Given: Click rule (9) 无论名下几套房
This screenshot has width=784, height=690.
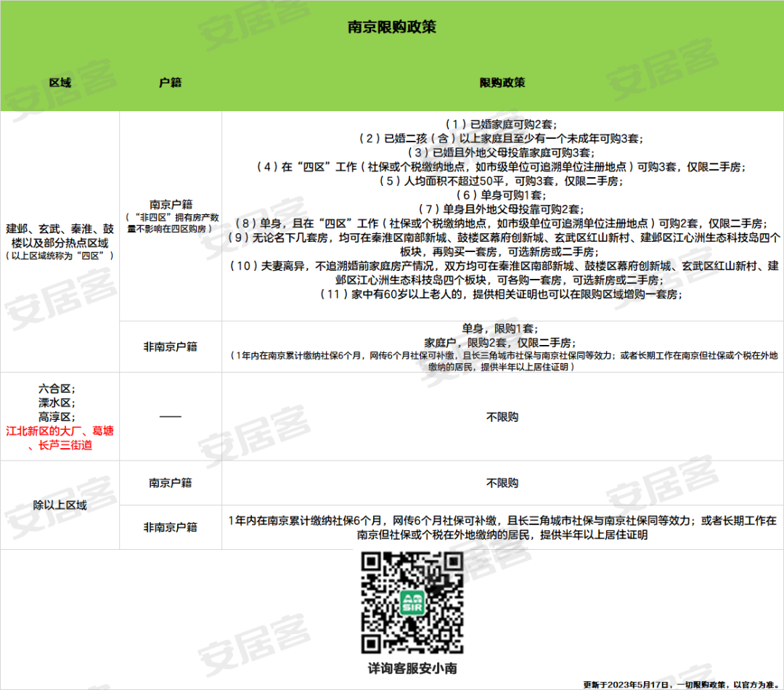Looking at the screenshot, I should (x=502, y=245).
